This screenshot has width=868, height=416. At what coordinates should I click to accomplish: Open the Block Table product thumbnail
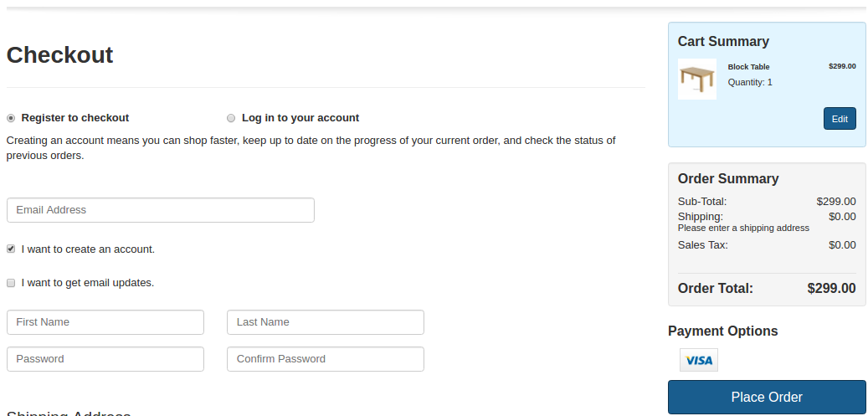click(x=697, y=80)
